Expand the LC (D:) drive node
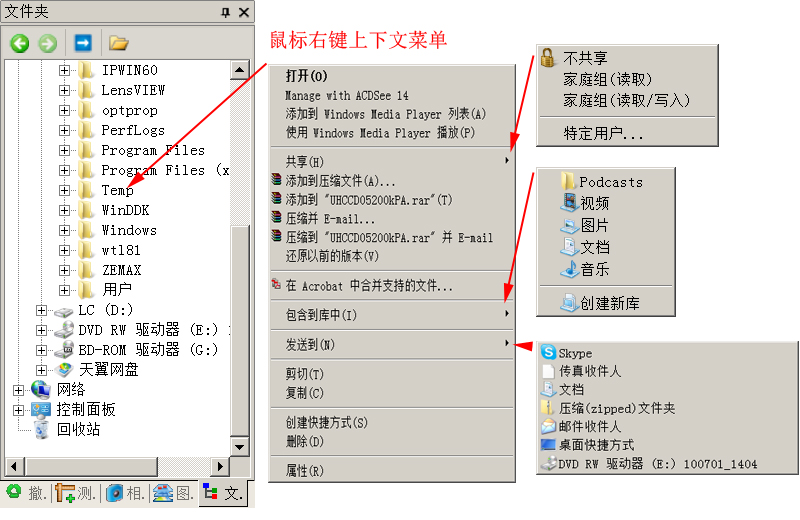 click(42, 310)
